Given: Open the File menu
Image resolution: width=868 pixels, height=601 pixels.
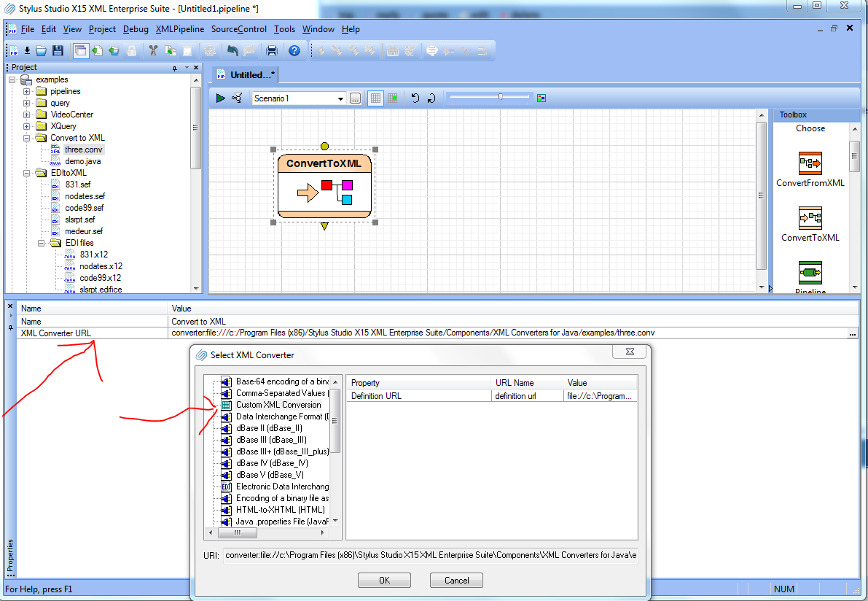Looking at the screenshot, I should coord(28,29).
